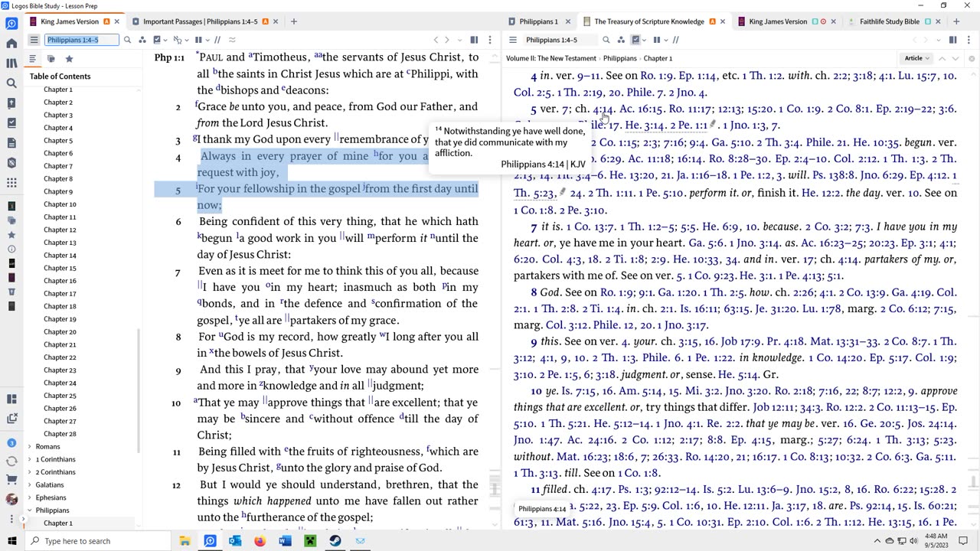
Task: Open the visual filters three-dots icon in KJV panel
Action: pyautogui.click(x=142, y=40)
